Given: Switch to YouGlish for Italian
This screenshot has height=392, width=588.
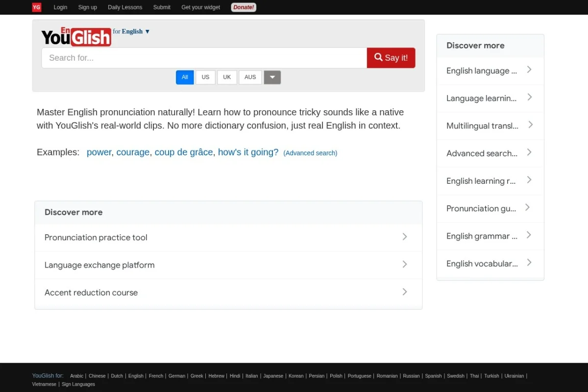Looking at the screenshot, I should click(x=252, y=376).
